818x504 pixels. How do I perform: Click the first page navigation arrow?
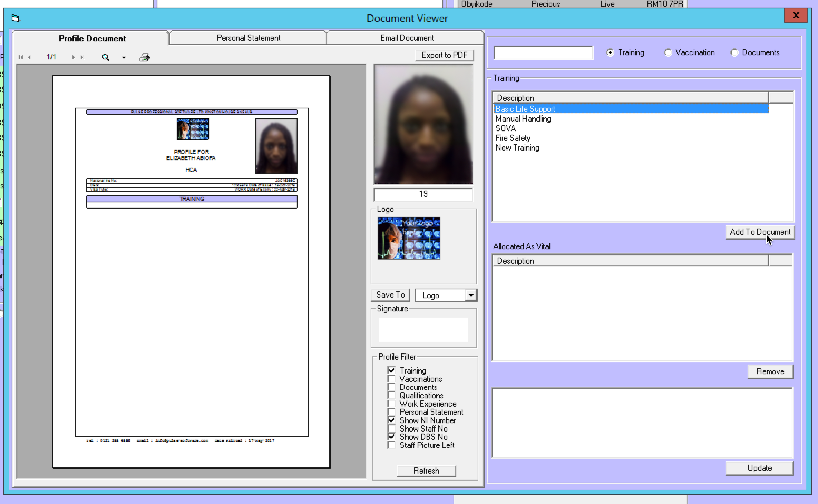21,57
